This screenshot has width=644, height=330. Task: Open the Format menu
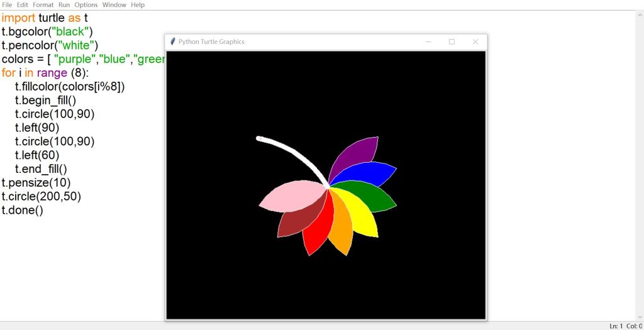click(x=43, y=5)
